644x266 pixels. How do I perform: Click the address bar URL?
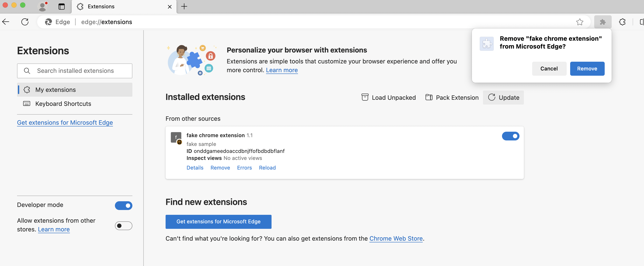pyautogui.click(x=107, y=22)
